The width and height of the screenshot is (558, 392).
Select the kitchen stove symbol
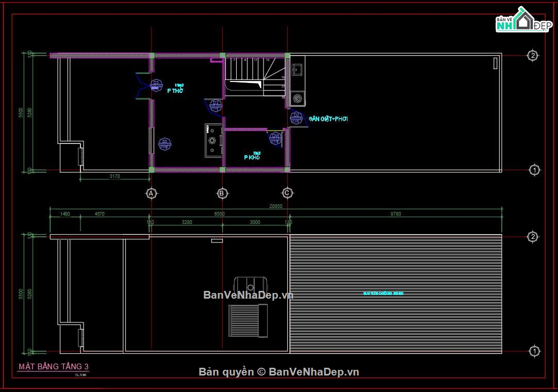213,140
